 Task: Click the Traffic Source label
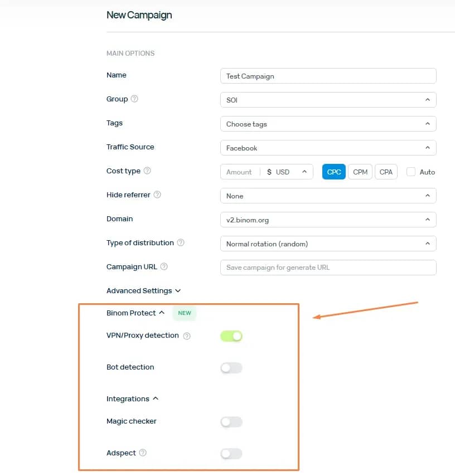click(x=130, y=147)
